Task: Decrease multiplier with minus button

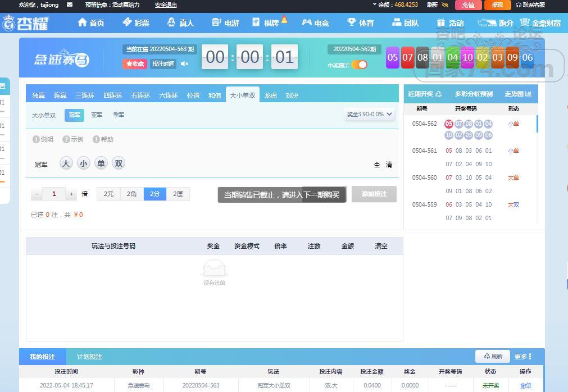Action: tap(37, 194)
